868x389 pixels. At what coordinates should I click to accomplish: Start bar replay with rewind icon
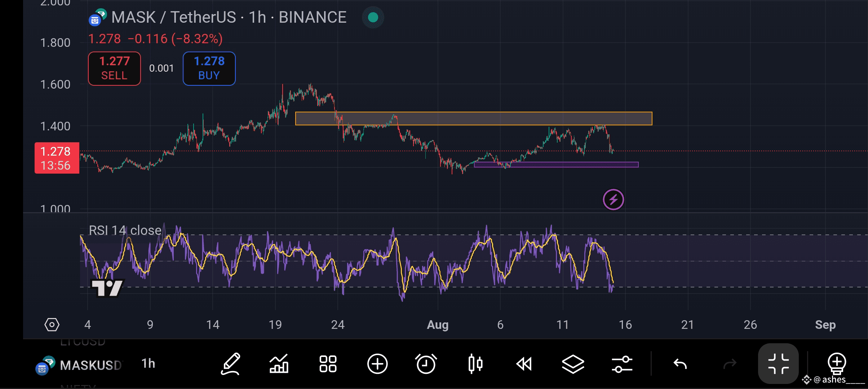click(524, 364)
